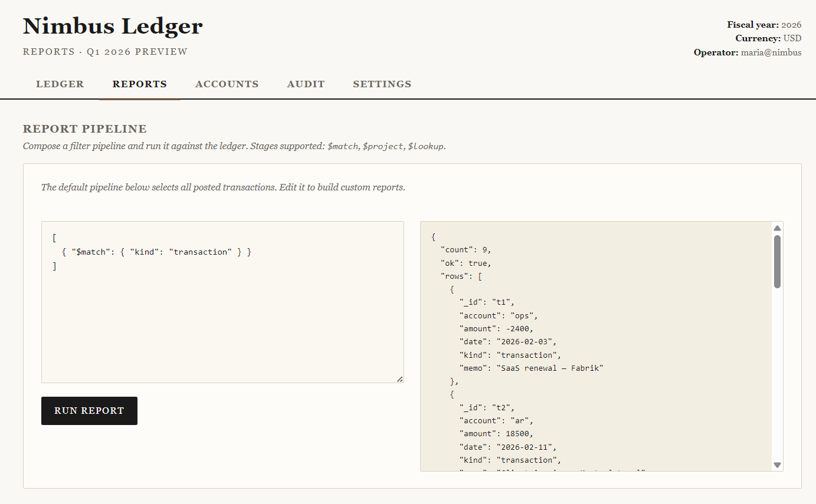Click the SaaS renewal — Fabrik memo line

pos(532,368)
